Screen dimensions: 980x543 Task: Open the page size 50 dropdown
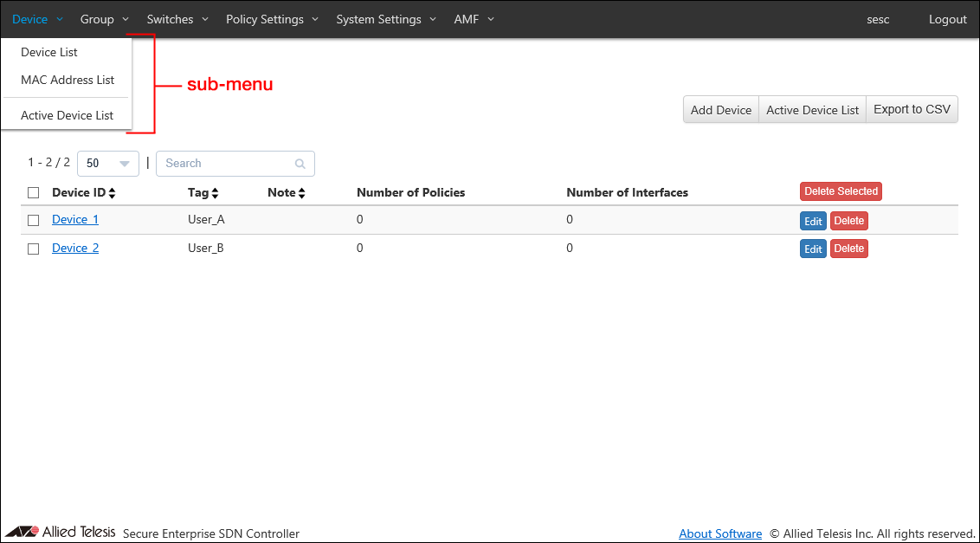[108, 164]
